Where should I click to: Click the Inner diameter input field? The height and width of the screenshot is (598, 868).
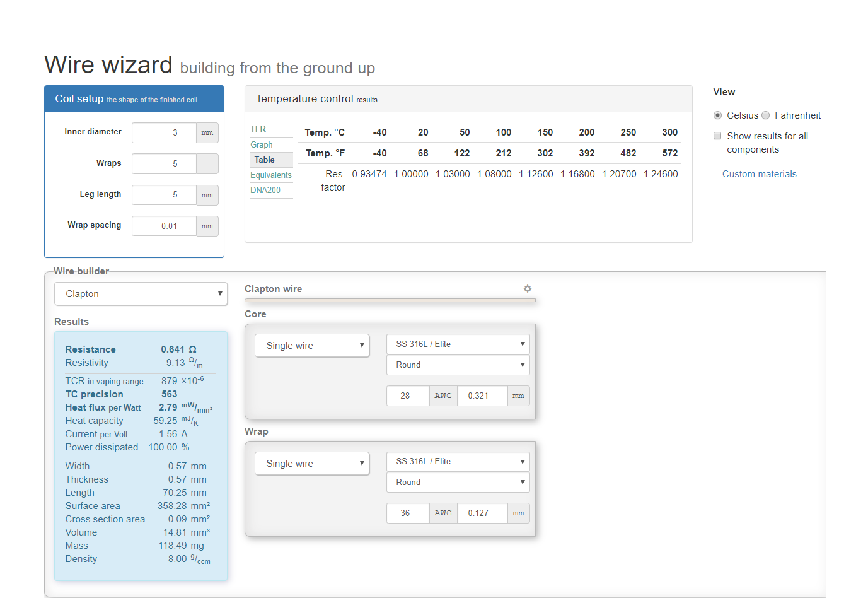coord(165,132)
